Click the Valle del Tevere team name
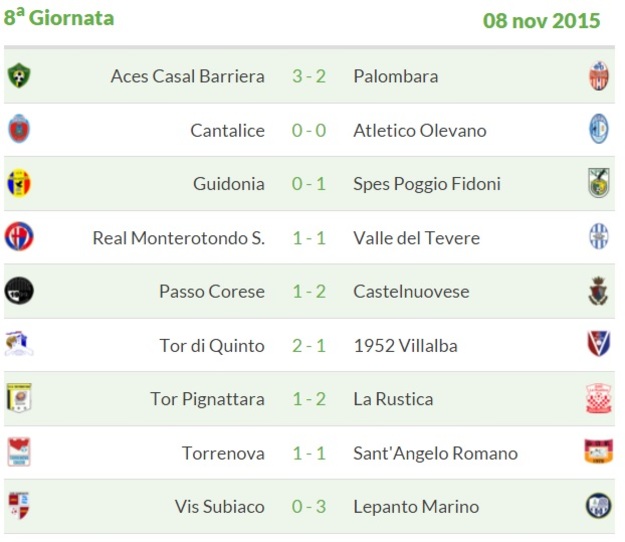625x542 pixels. 417,238
